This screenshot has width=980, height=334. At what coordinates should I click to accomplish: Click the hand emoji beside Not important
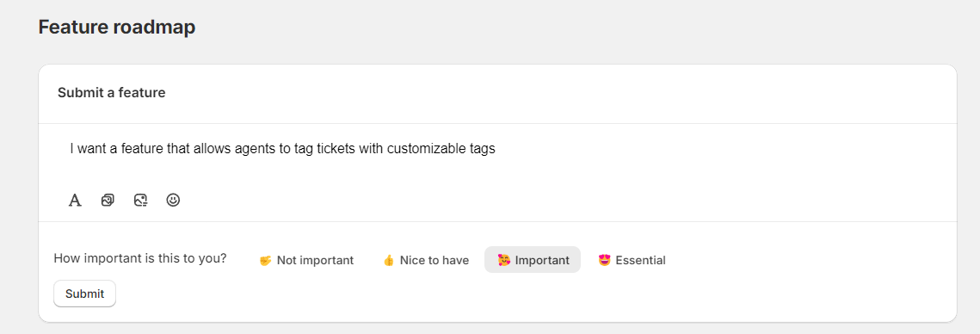265,260
